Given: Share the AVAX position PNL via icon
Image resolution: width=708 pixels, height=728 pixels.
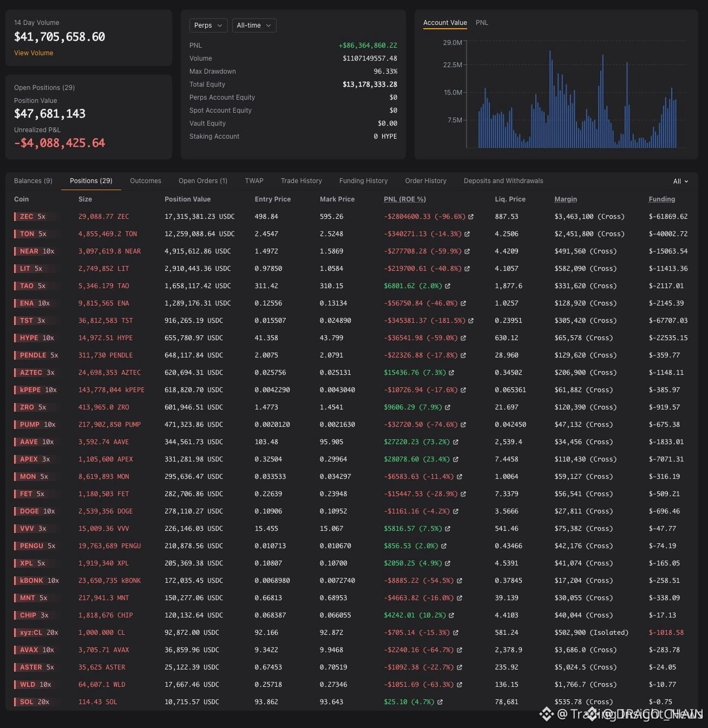Looking at the screenshot, I should [460, 650].
